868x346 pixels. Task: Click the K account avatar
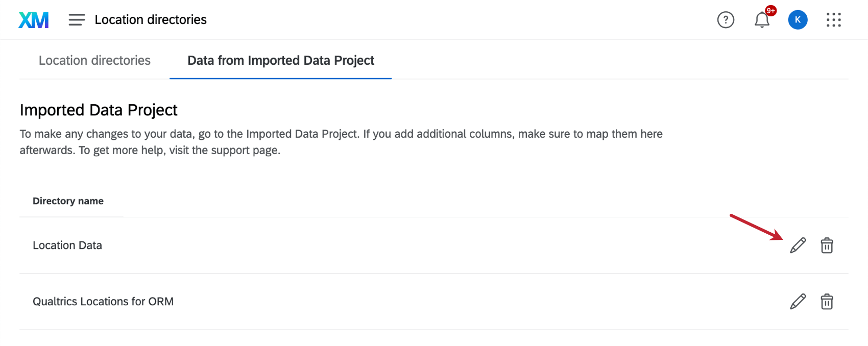[798, 19]
